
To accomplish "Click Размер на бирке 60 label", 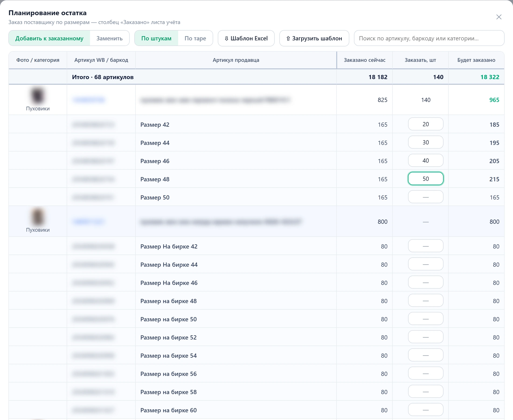I will (x=169, y=410).
